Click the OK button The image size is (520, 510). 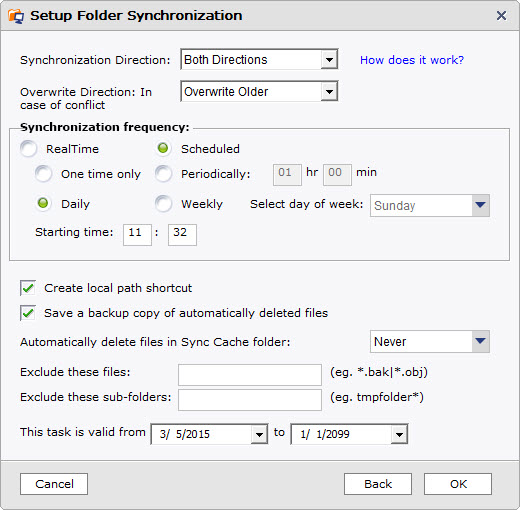[458, 484]
